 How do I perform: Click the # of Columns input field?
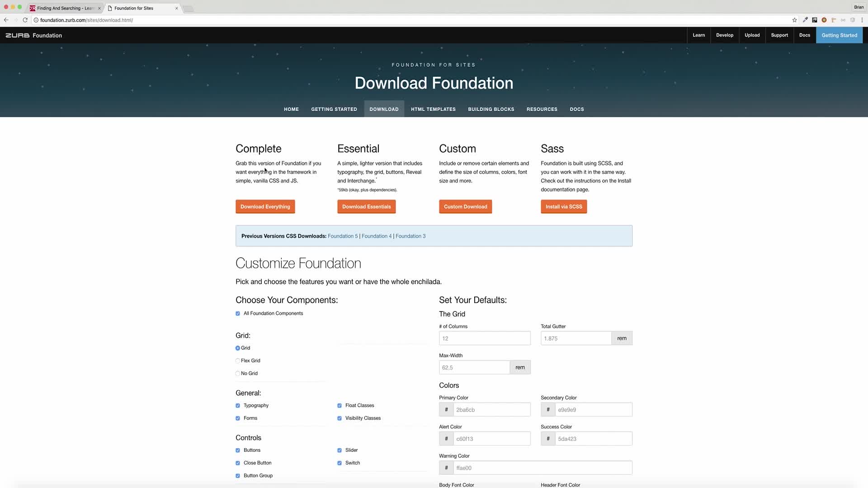point(485,338)
